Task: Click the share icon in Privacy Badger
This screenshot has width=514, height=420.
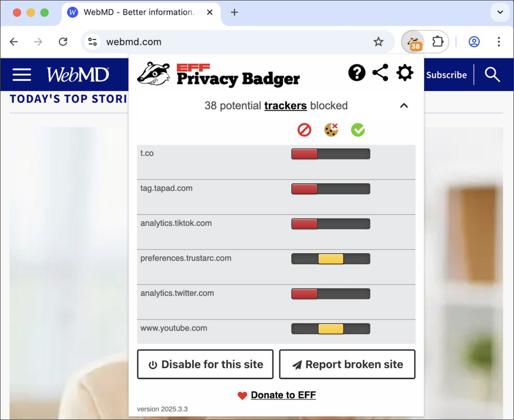Action: point(381,72)
